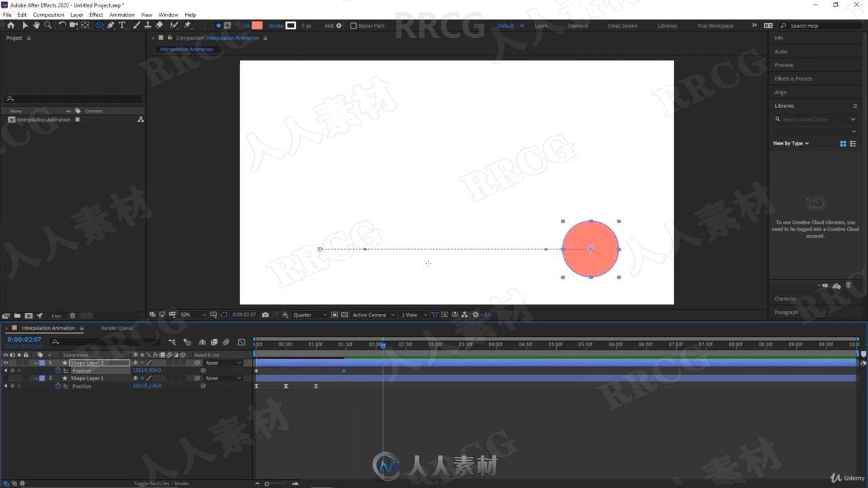Select the Pen tool

[x=111, y=25]
